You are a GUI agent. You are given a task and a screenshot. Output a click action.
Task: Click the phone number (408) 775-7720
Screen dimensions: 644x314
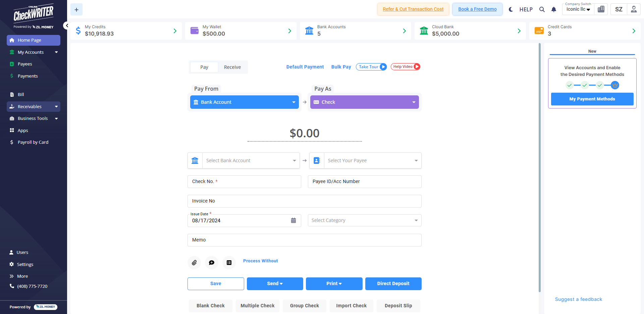(32, 286)
